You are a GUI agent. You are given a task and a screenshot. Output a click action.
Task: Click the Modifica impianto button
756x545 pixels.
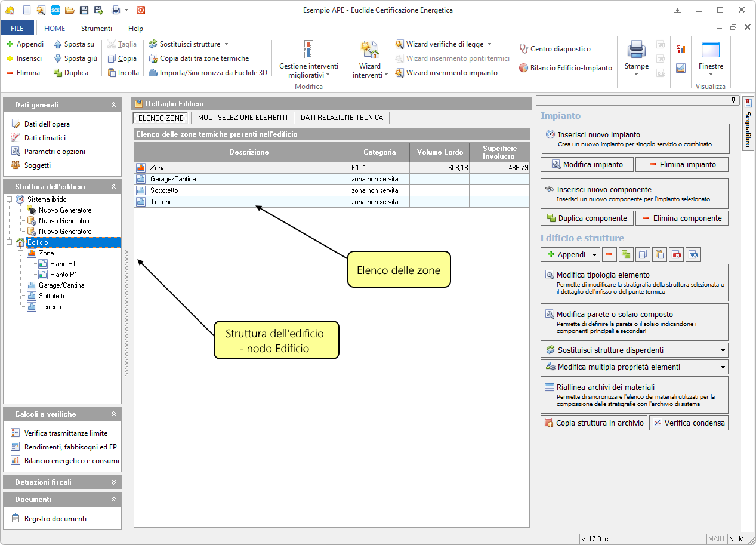[x=587, y=165]
